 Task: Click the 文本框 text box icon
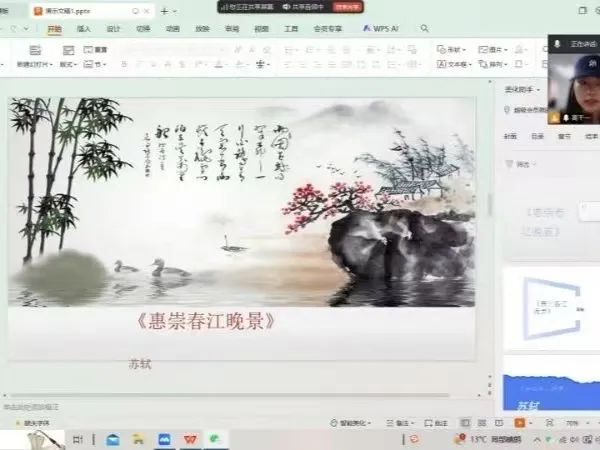pyautogui.click(x=443, y=64)
